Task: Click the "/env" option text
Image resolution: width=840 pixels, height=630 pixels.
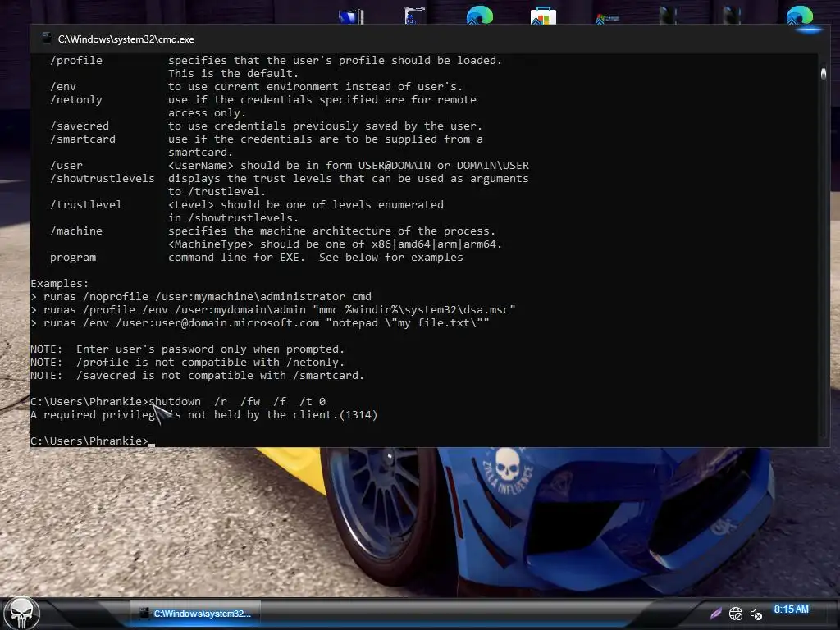Action: [62, 86]
